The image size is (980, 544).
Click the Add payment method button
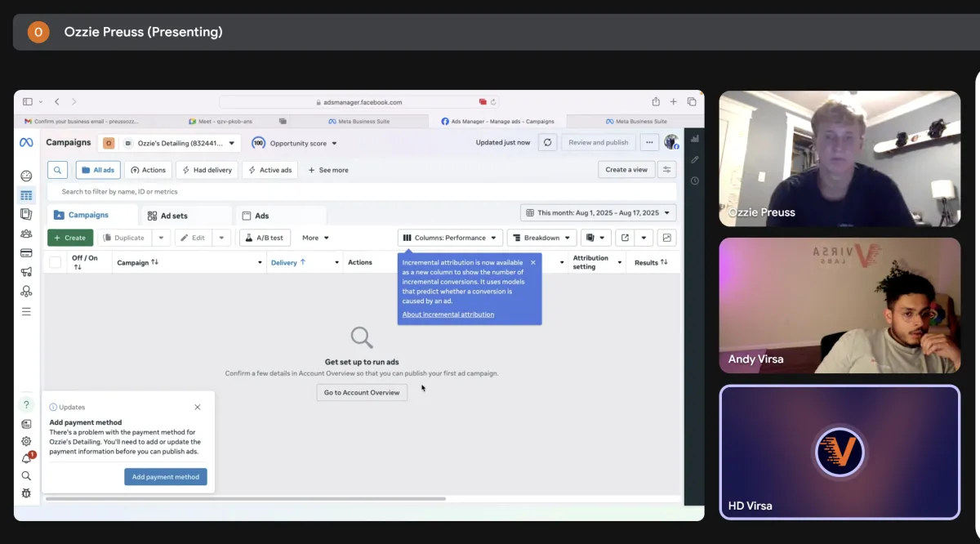coord(166,477)
